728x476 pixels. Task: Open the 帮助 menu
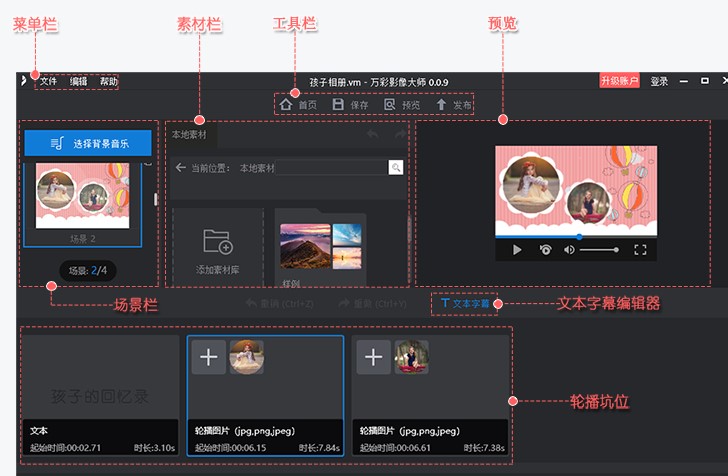[108, 81]
